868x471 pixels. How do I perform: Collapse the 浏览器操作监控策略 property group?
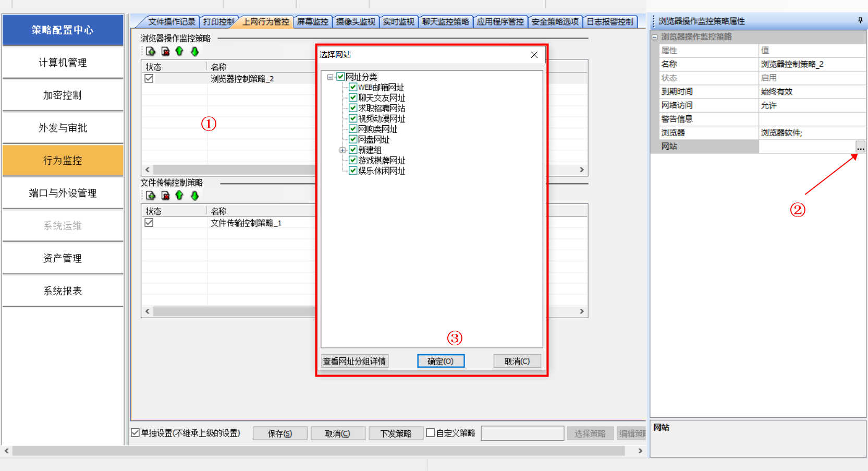pos(655,37)
